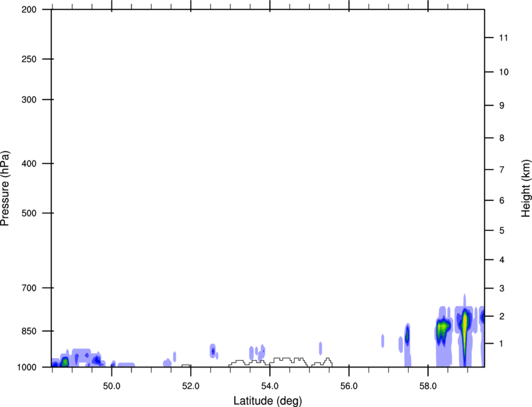
Task: Click the 300 pressure tick label
Action: tap(29, 100)
